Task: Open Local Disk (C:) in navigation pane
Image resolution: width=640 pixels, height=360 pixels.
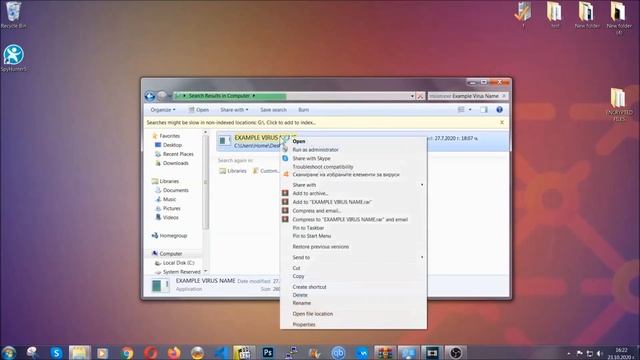Action: pyautogui.click(x=178, y=263)
